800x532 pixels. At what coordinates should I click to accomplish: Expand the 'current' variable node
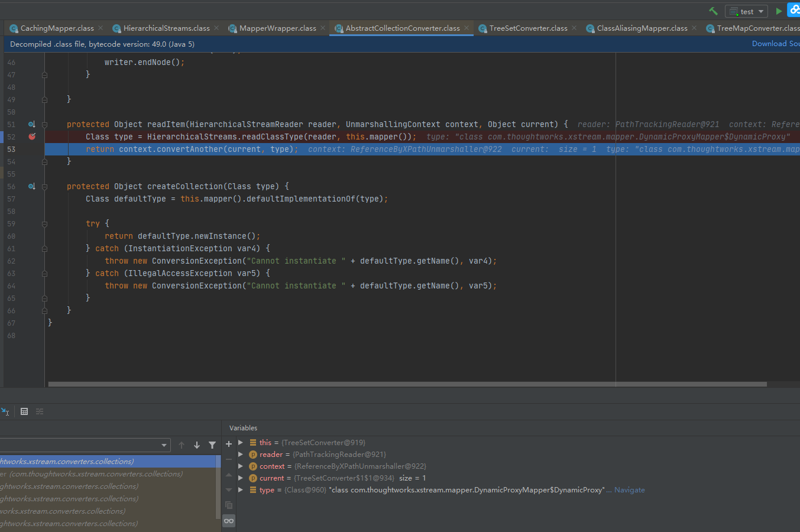[241, 478]
